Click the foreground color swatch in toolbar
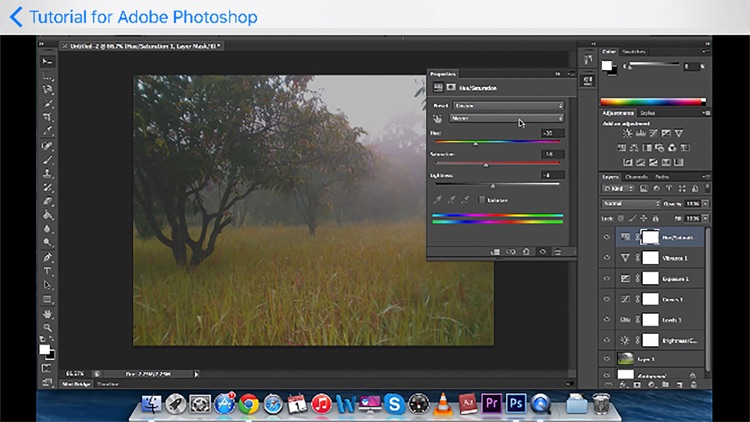Image resolution: width=750 pixels, height=422 pixels. 44,350
